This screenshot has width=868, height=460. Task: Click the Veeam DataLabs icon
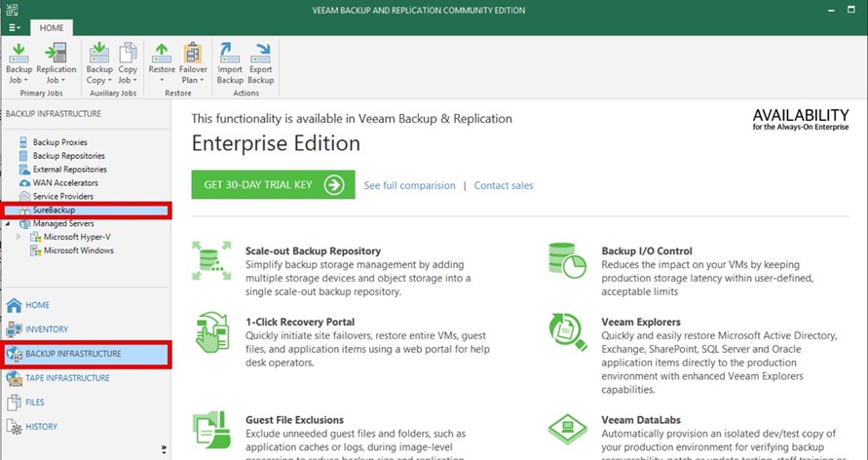point(567,429)
